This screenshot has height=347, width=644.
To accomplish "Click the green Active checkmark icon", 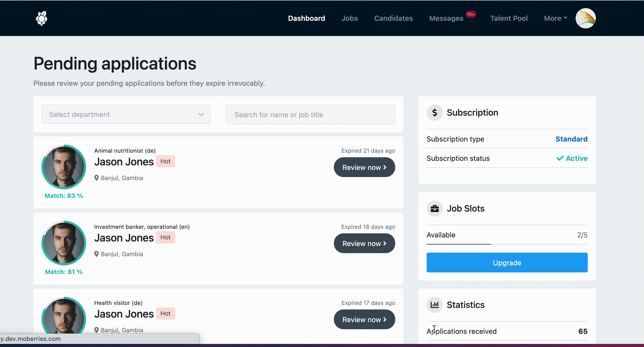I will pos(560,158).
